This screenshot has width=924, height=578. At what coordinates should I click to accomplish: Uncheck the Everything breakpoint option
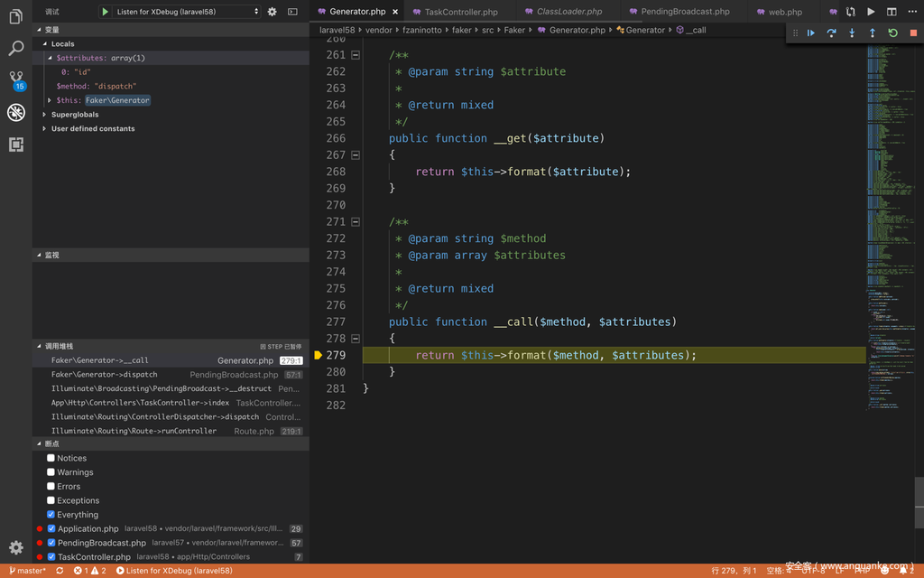point(51,515)
